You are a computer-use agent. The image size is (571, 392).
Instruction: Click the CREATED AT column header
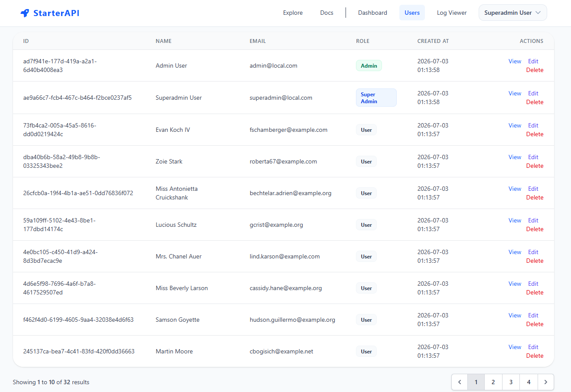(x=433, y=41)
